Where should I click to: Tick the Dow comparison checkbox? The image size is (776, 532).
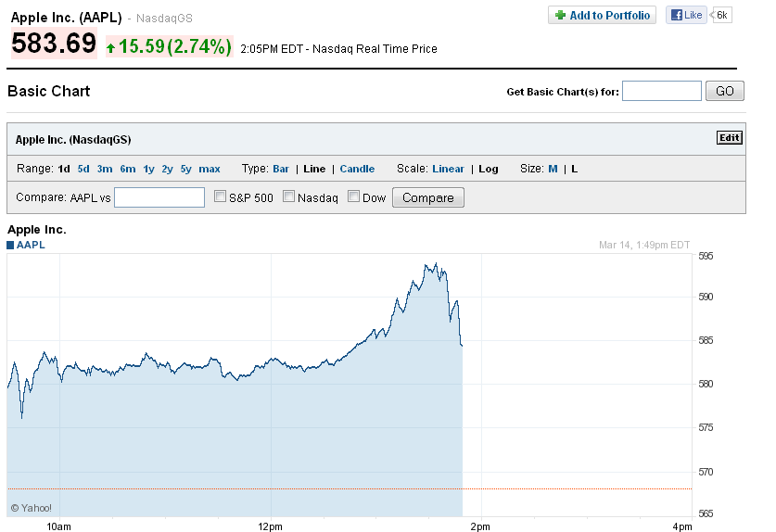pos(354,196)
